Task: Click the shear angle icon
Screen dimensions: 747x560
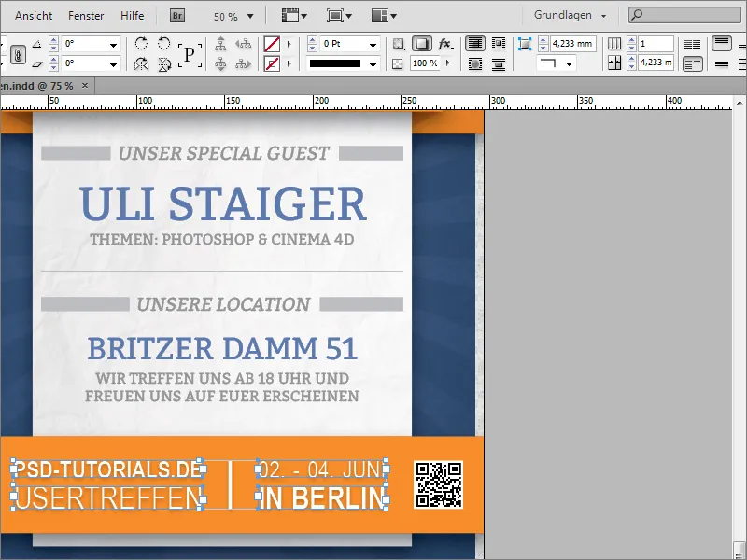Action: pos(37,63)
